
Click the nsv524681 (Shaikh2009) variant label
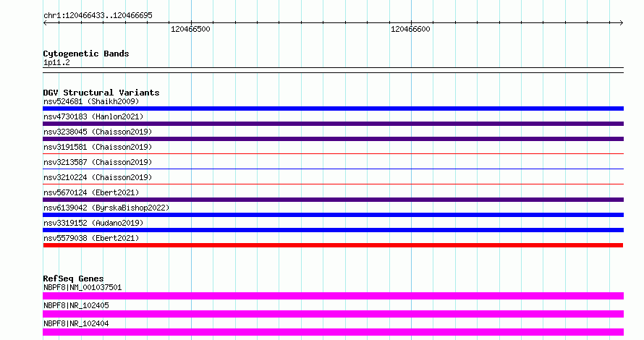[91, 101]
